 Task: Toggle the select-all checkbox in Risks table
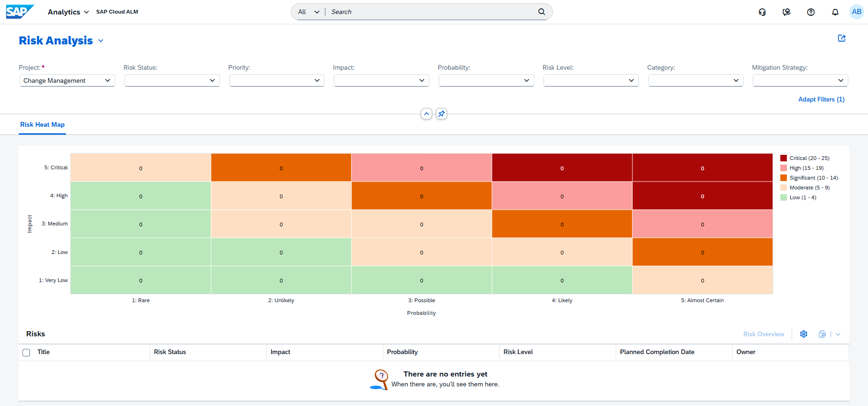26,353
